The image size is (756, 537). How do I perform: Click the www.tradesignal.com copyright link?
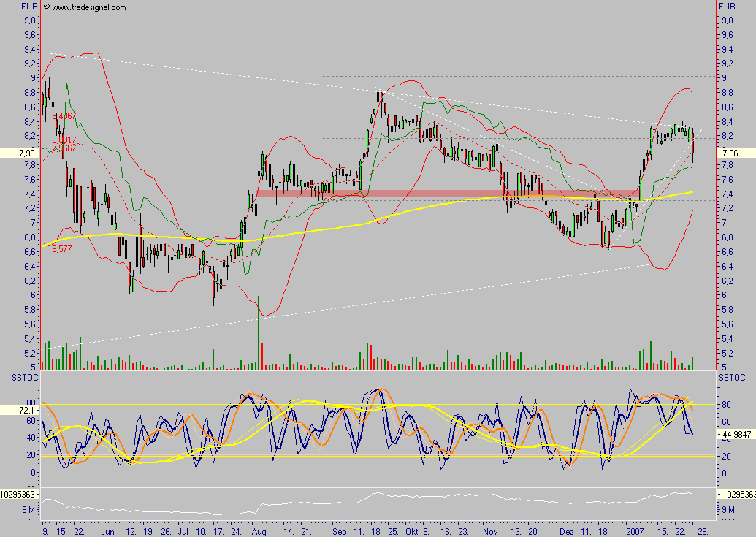(89, 7)
